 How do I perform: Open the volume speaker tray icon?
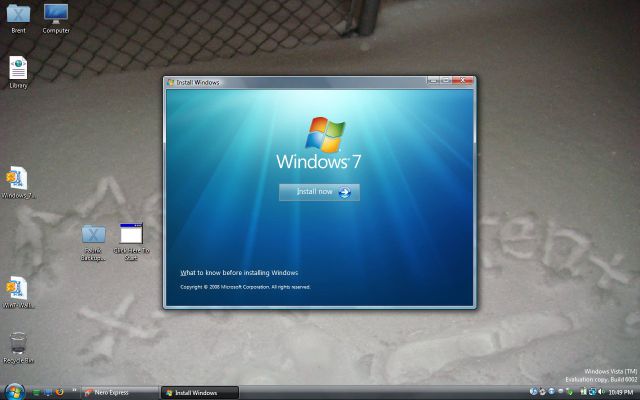pos(601,391)
